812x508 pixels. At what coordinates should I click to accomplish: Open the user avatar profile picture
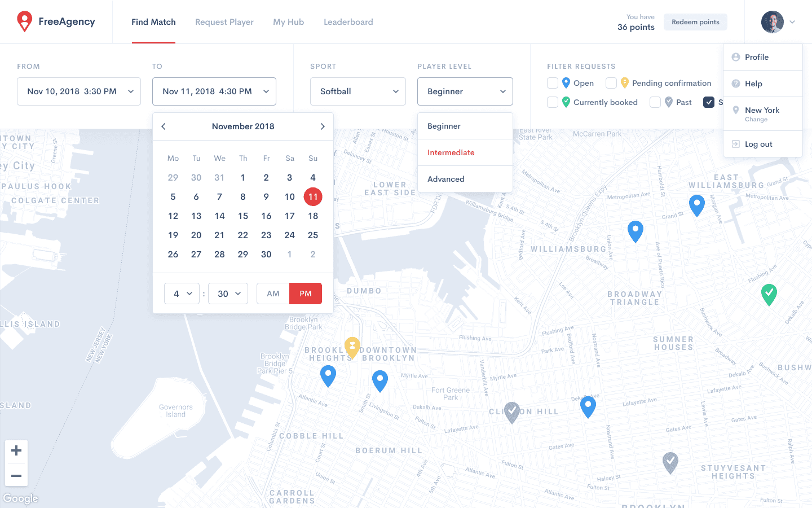[772, 22]
